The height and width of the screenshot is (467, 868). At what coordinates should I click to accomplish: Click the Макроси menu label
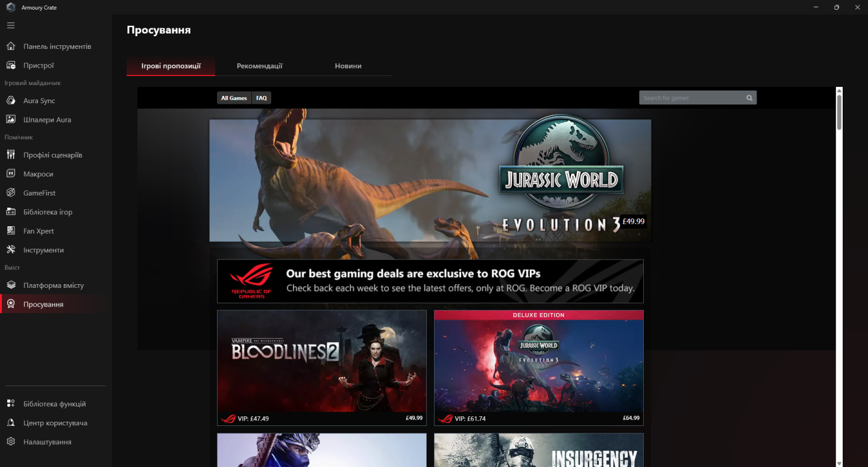pos(39,174)
